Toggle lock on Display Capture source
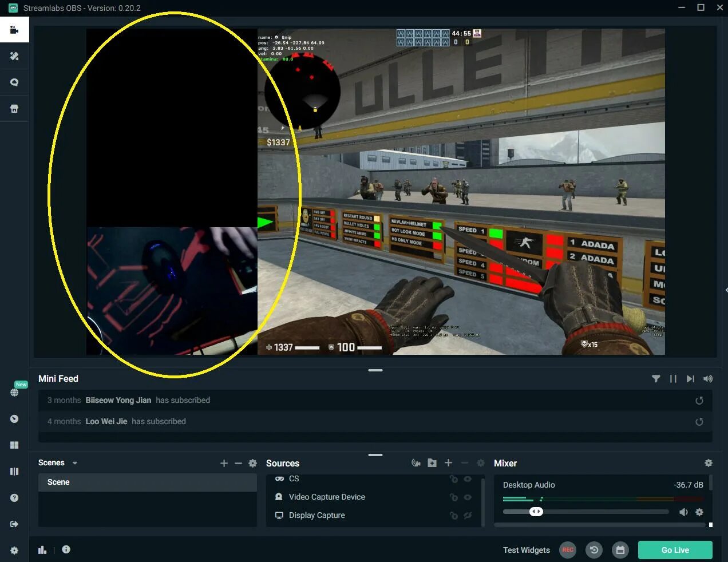 coord(453,516)
